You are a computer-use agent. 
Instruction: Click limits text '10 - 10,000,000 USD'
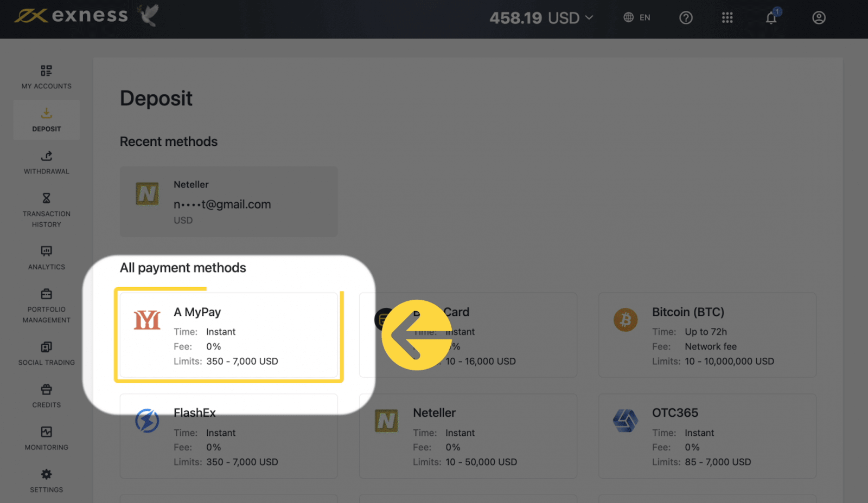pyautogui.click(x=729, y=361)
